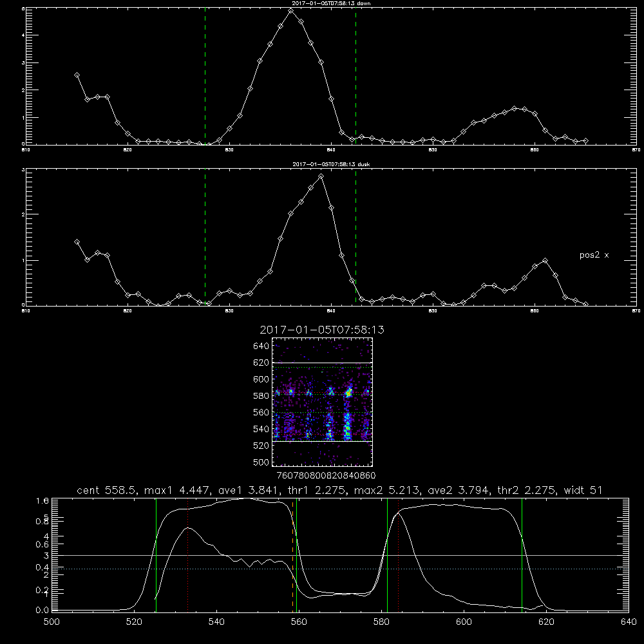Click left green dashed line in dusk plot
Viewport: 644px width, 644px height.
(x=205, y=237)
